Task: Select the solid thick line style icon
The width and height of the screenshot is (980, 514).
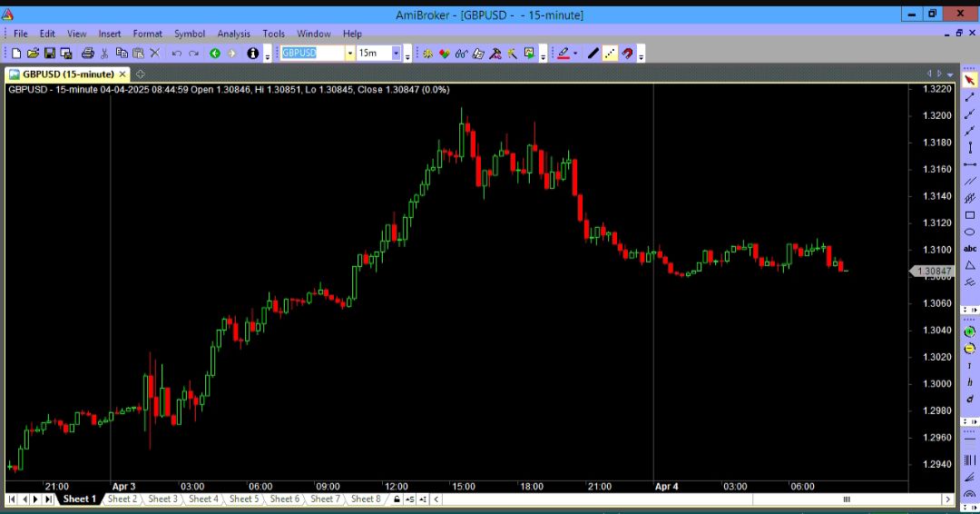Action: pos(593,54)
